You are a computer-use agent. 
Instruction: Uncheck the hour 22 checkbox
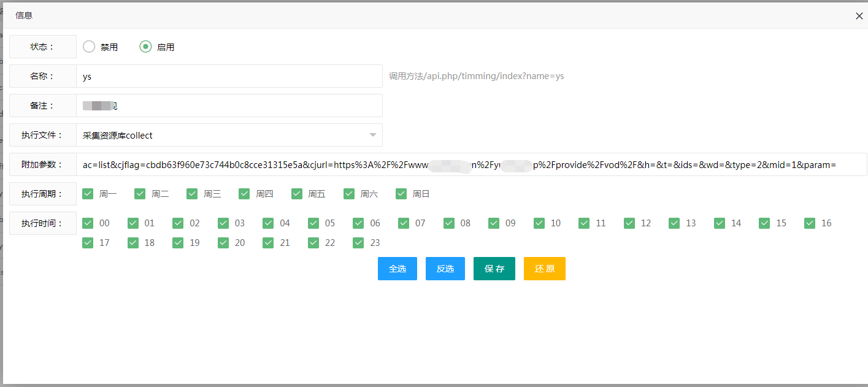(x=313, y=243)
